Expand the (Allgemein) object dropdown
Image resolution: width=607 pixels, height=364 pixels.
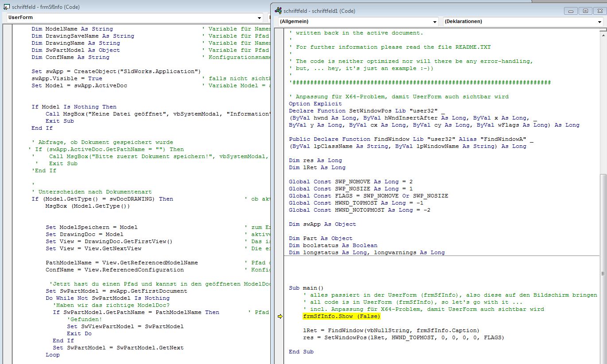point(435,22)
